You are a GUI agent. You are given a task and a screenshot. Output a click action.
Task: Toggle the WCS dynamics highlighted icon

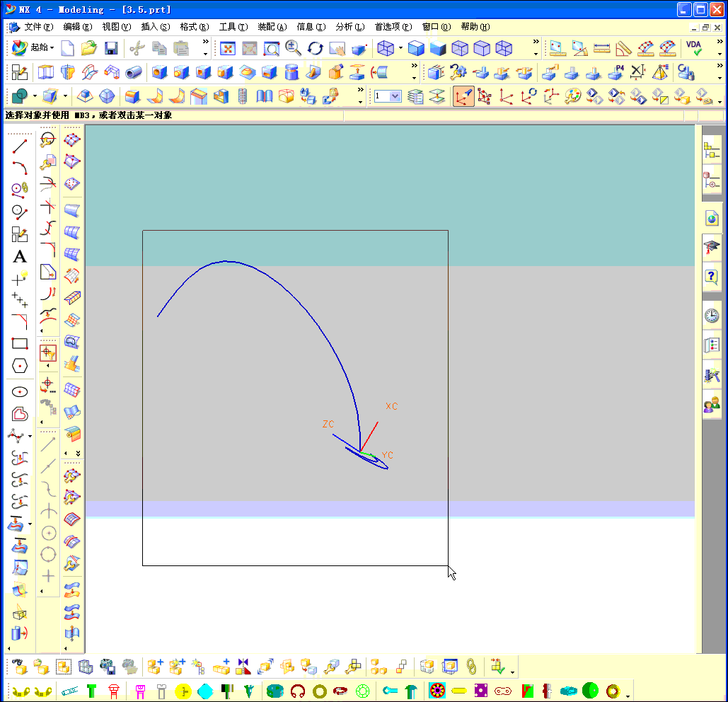click(463, 96)
